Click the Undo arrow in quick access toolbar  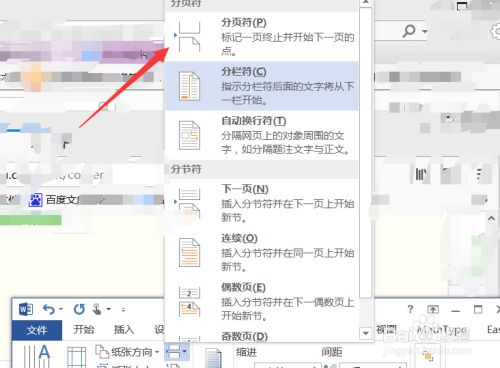click(x=49, y=310)
